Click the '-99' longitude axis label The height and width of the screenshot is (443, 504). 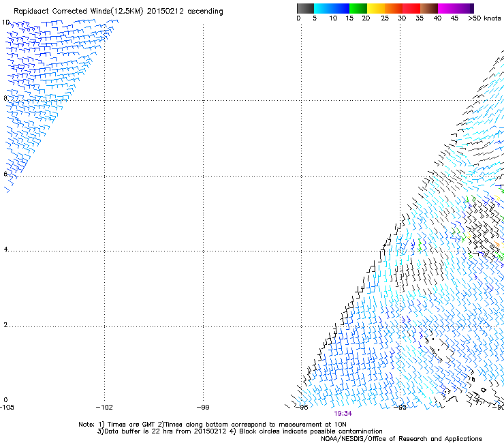[x=203, y=408]
